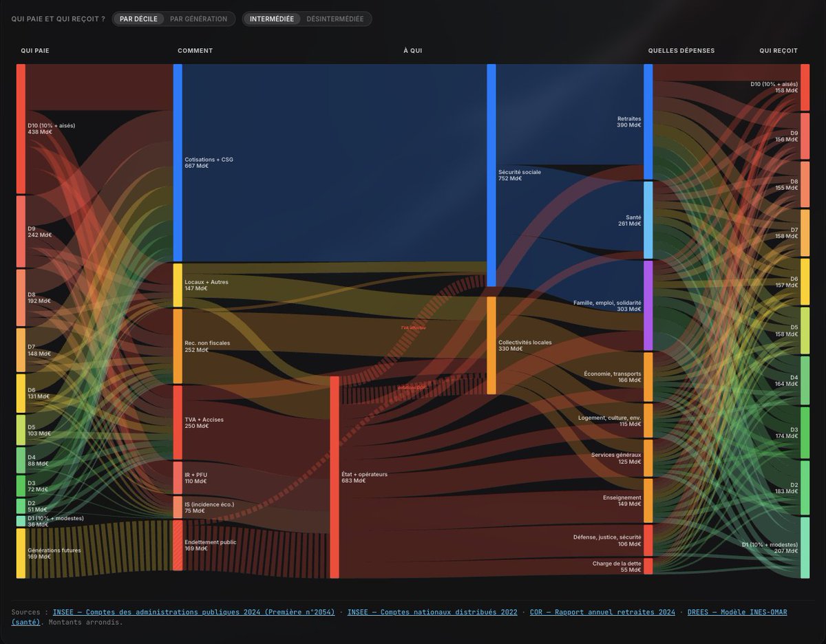Click the D5 158 Md€ recipient node
826x644 pixels.
click(805, 331)
